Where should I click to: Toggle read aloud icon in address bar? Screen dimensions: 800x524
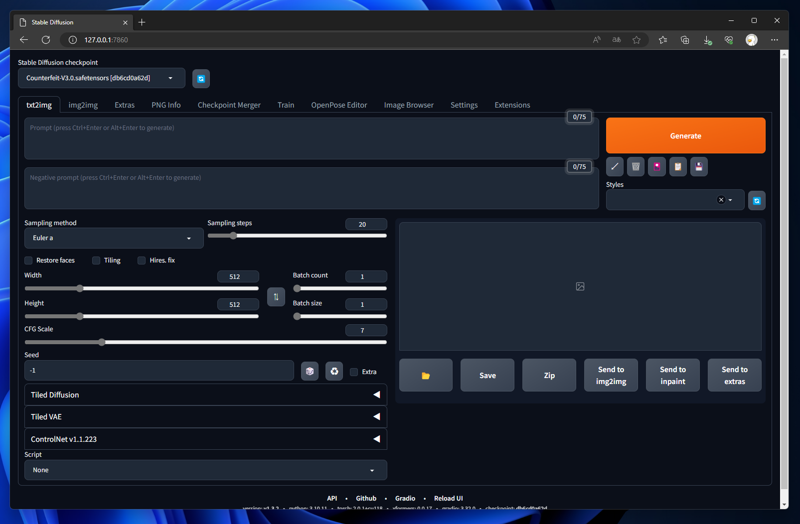(596, 40)
